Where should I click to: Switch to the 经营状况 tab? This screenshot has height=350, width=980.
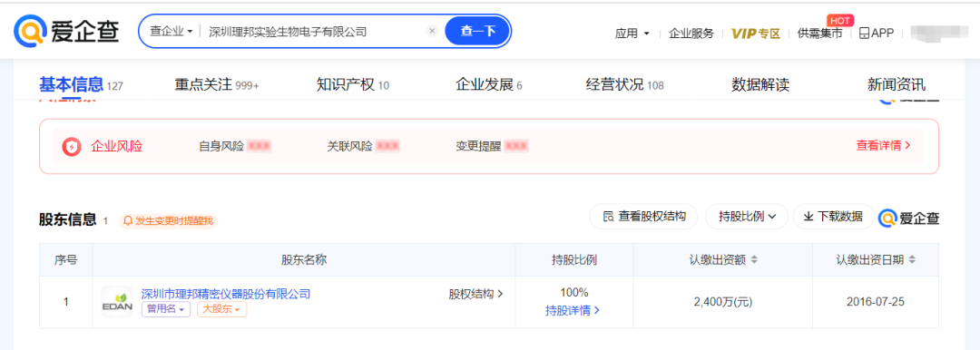[x=624, y=84]
